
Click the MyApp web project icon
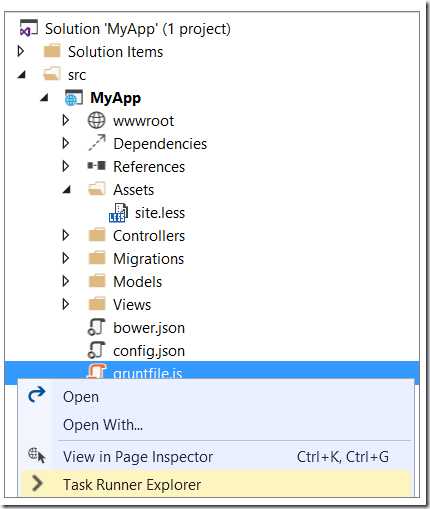[x=73, y=98]
